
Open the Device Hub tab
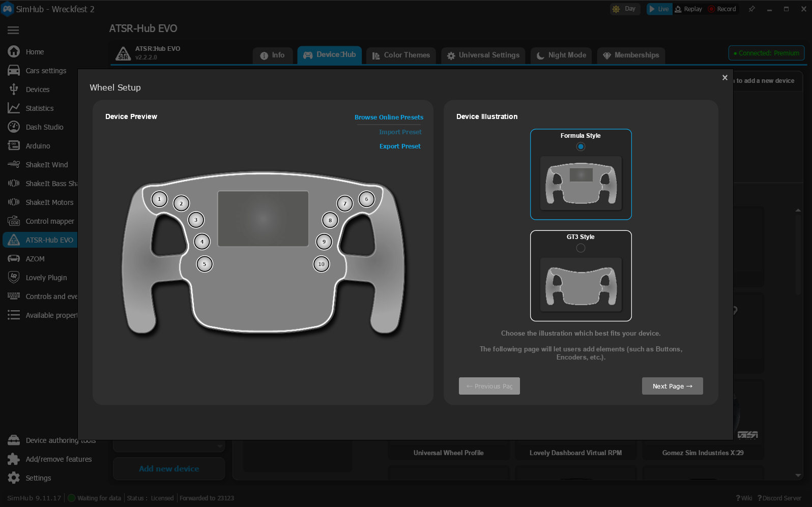click(330, 55)
